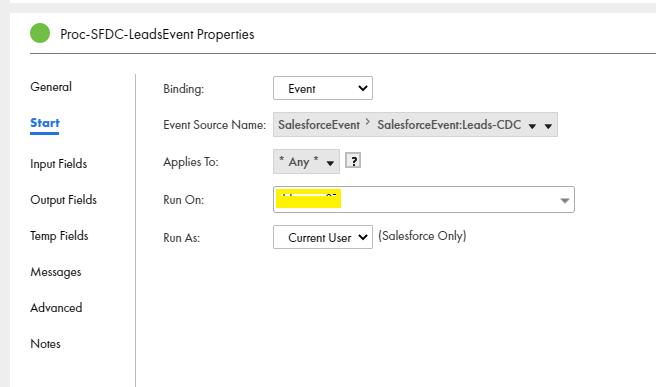
Task: Click the last arrow in Event Source Name
Action: 548,126
